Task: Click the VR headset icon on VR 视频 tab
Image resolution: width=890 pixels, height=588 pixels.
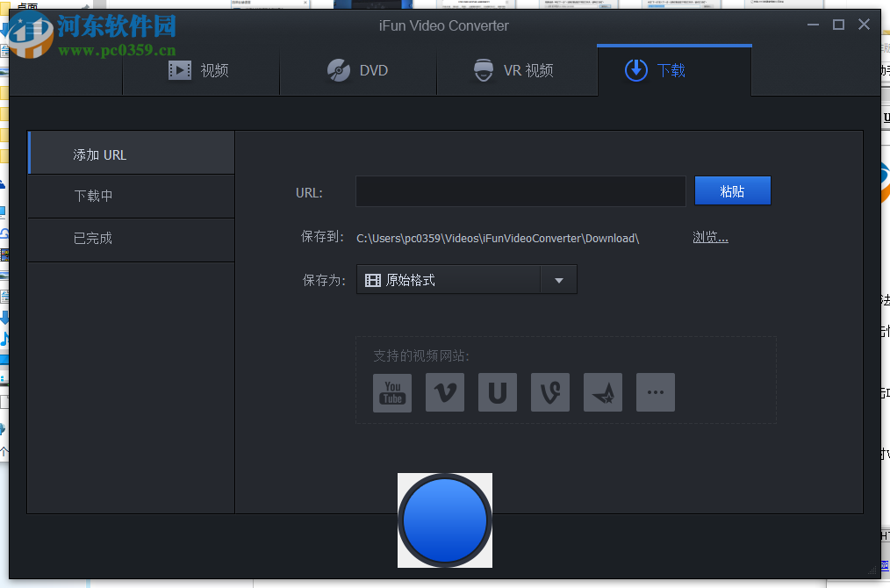Action: [483, 70]
